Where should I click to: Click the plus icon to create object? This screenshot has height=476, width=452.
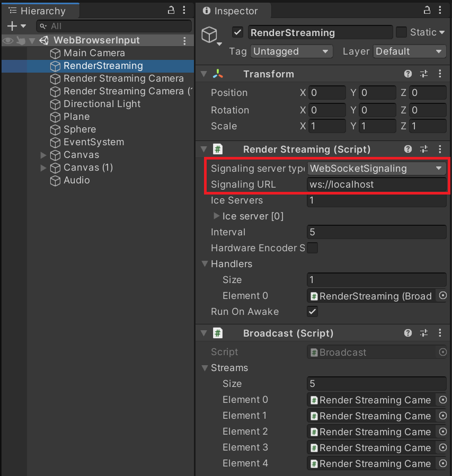[x=12, y=26]
